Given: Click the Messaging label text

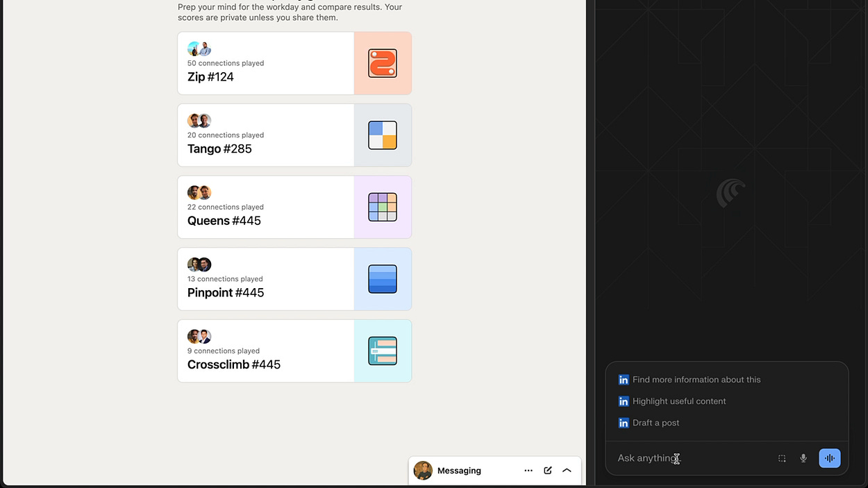Looking at the screenshot, I should point(459,471).
